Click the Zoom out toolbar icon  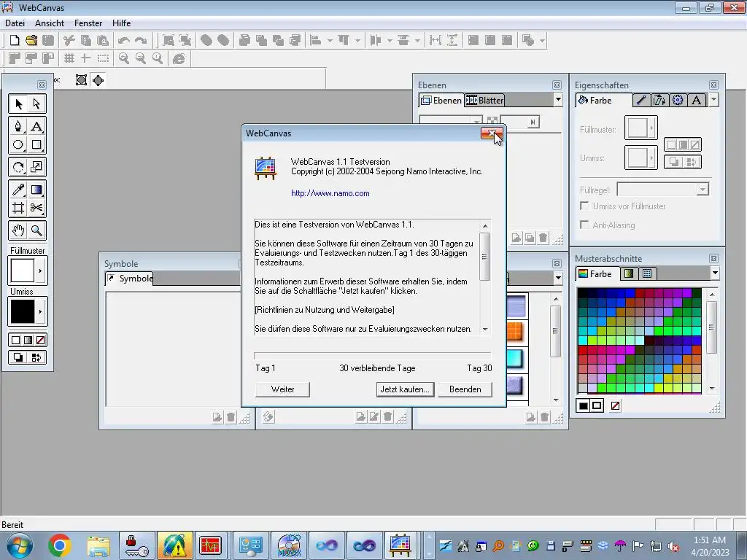141,58
